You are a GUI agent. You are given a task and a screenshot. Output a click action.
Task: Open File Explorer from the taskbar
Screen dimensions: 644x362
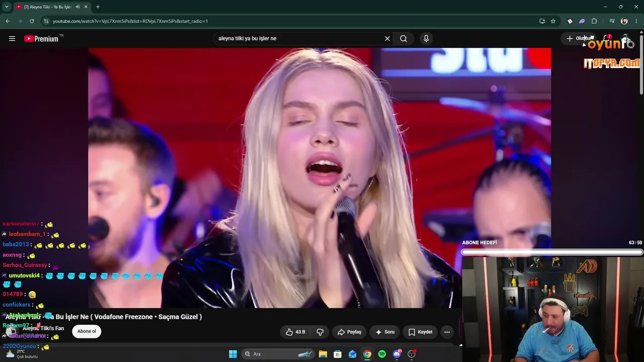(323, 354)
